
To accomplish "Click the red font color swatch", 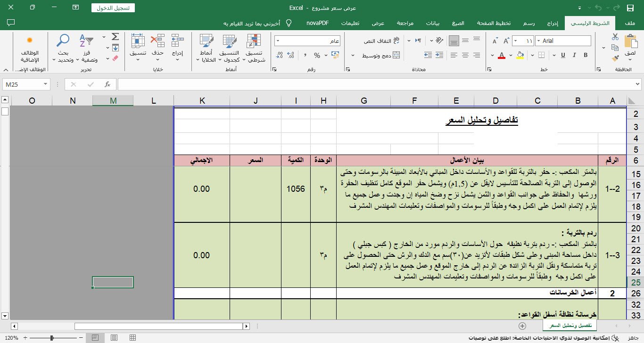I will point(501,56).
